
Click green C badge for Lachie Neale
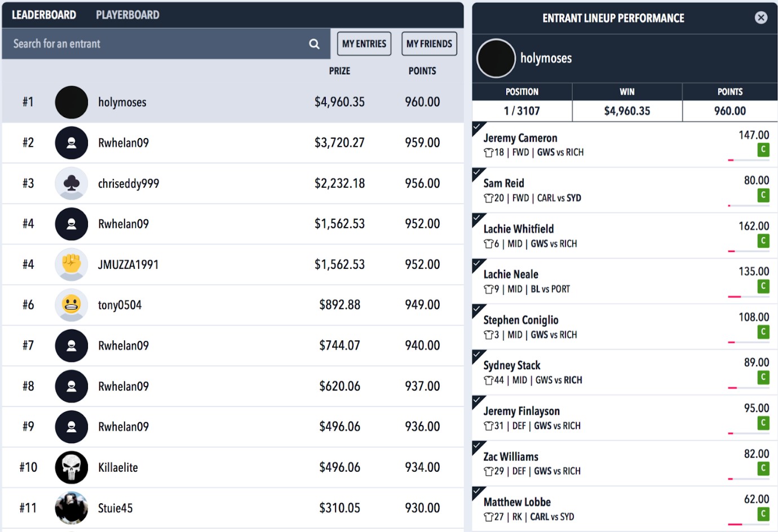point(763,286)
